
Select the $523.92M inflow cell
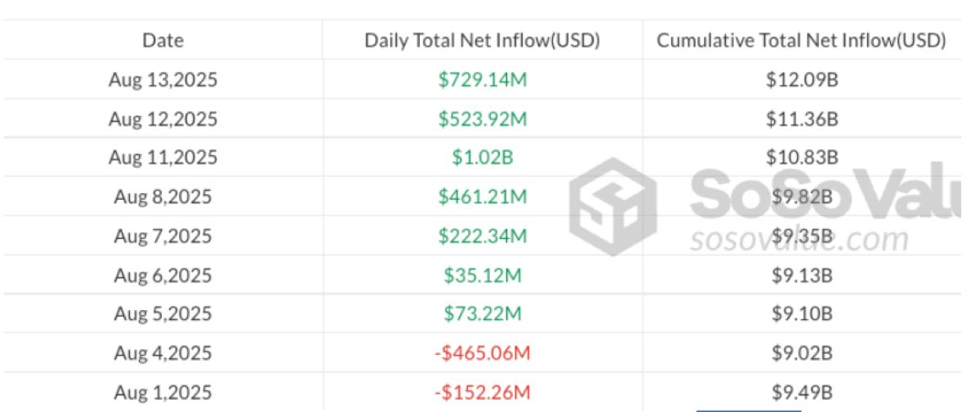(483, 119)
